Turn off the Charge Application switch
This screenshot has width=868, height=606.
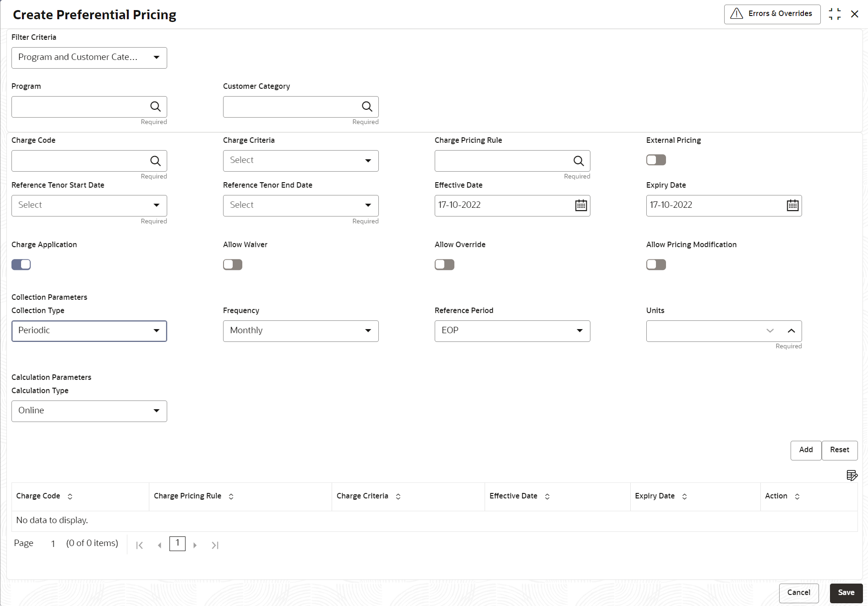(21, 265)
